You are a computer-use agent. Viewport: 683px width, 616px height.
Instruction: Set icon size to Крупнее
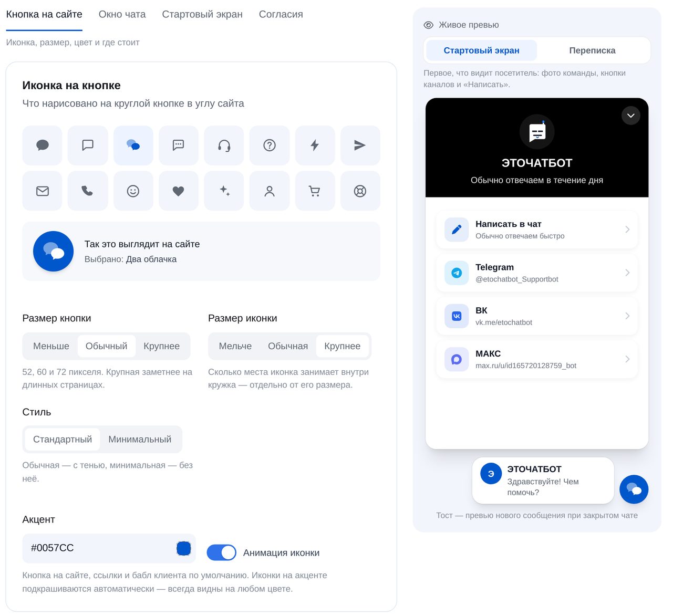click(343, 346)
